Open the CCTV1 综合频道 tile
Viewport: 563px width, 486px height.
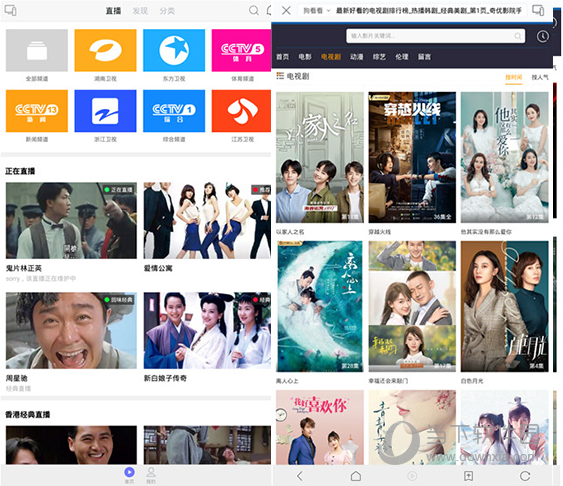(x=174, y=111)
